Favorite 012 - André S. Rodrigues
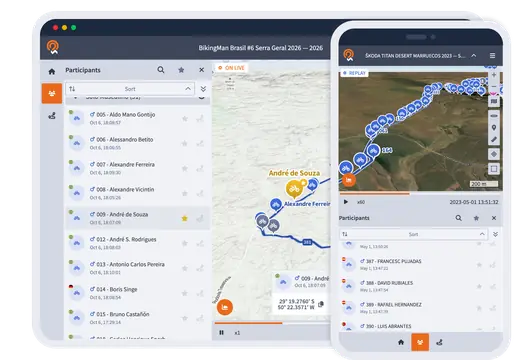This screenshot has height=360, width=520. [185, 243]
